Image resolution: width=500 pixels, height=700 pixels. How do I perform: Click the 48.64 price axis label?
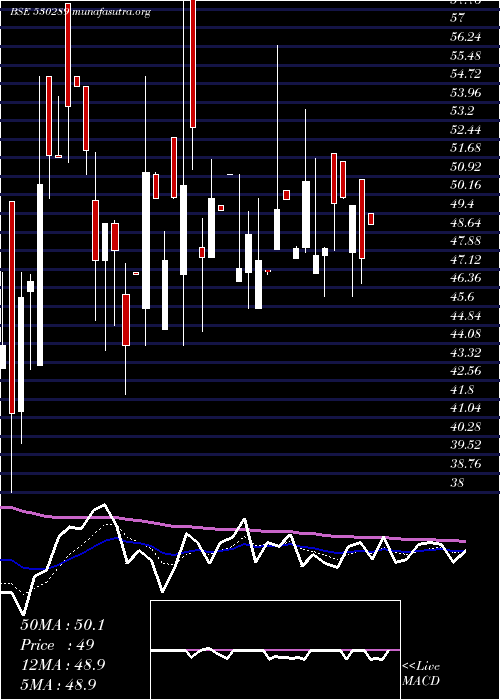pos(465,222)
